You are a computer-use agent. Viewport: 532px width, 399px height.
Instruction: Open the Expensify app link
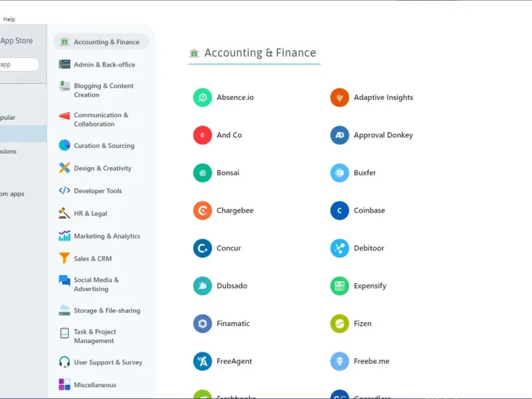pyautogui.click(x=370, y=286)
